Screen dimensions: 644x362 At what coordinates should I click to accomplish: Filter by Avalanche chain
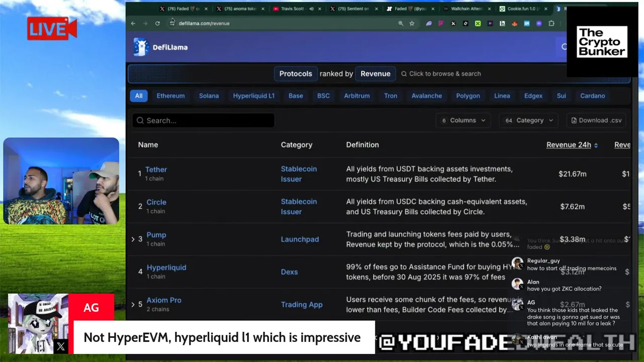coord(427,96)
